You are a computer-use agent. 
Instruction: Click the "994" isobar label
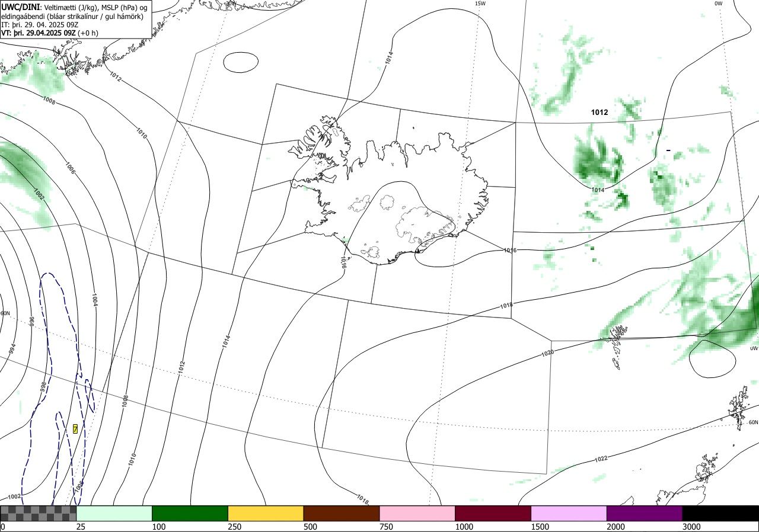pyautogui.click(x=13, y=349)
